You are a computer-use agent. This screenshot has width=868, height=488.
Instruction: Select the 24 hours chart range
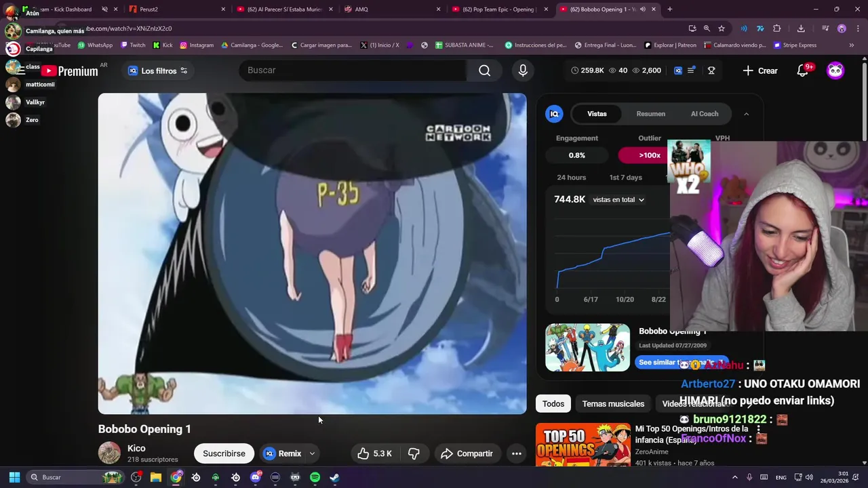click(x=572, y=178)
